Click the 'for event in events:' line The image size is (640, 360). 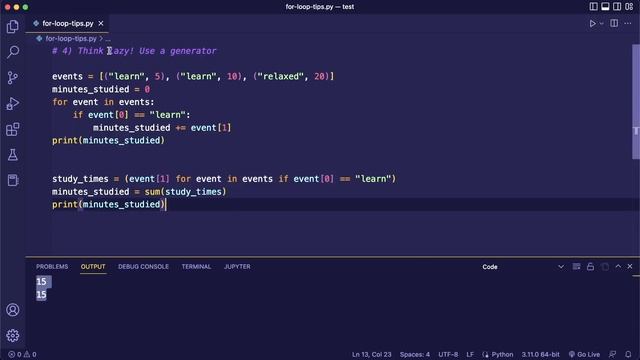pyautogui.click(x=103, y=102)
